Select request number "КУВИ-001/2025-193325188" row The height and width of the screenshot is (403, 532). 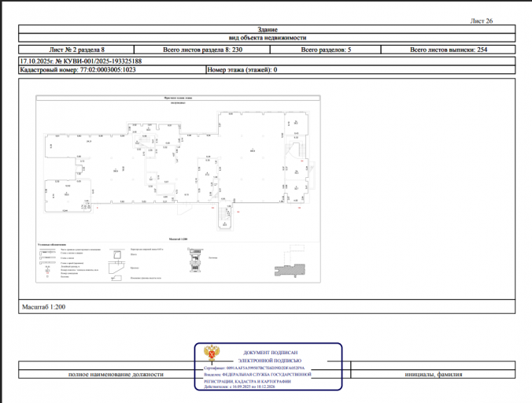tap(267, 61)
